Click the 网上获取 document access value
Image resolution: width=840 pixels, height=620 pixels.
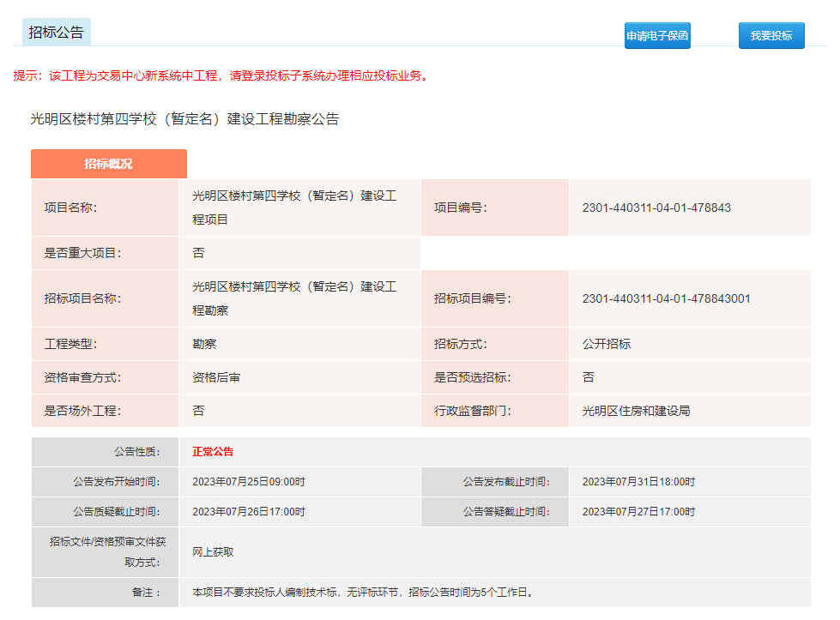pos(213,552)
